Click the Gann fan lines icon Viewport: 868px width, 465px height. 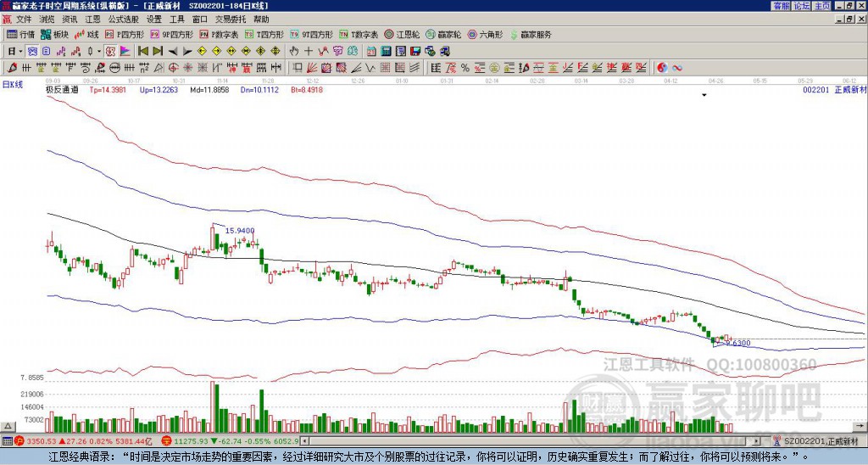312,68
